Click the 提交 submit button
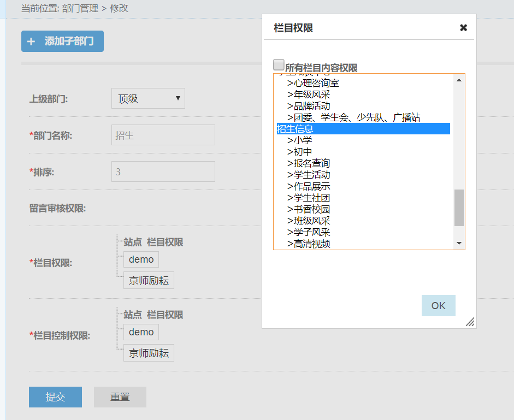Screen dimensions: 514x420 [x=55, y=397]
